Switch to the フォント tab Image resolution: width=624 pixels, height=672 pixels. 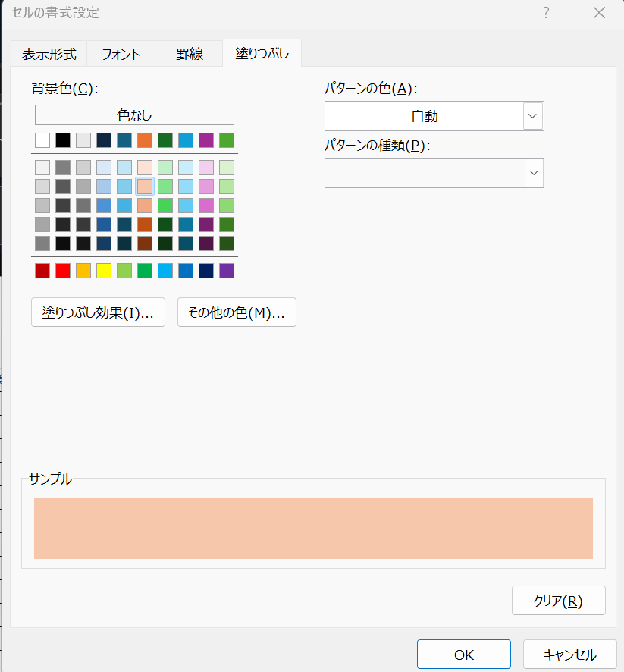click(x=121, y=54)
